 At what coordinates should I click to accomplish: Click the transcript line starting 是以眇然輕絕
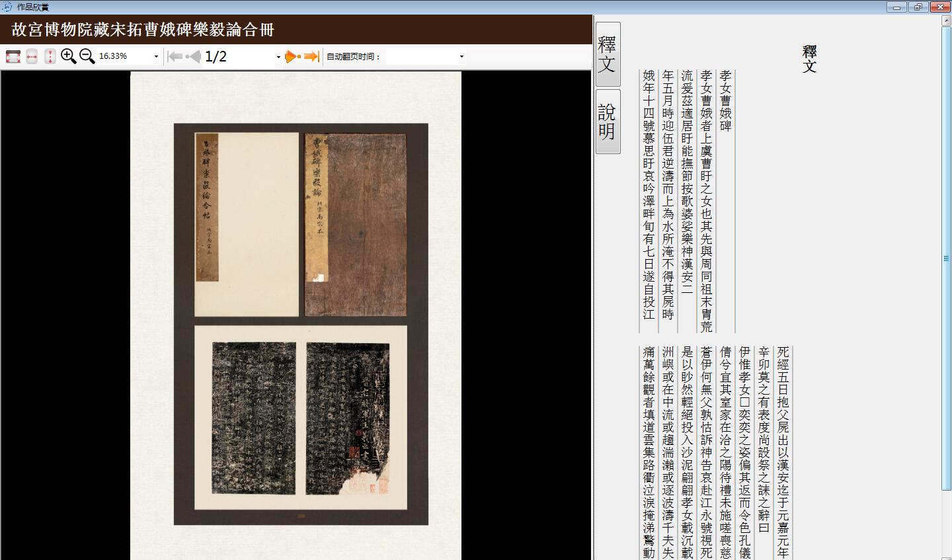point(687,453)
